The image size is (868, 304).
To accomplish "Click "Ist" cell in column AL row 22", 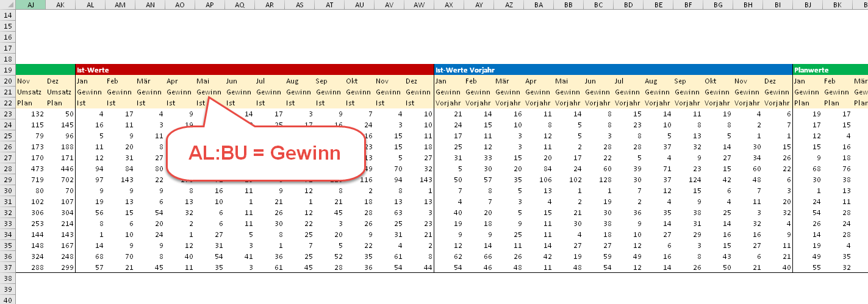I will [x=90, y=103].
